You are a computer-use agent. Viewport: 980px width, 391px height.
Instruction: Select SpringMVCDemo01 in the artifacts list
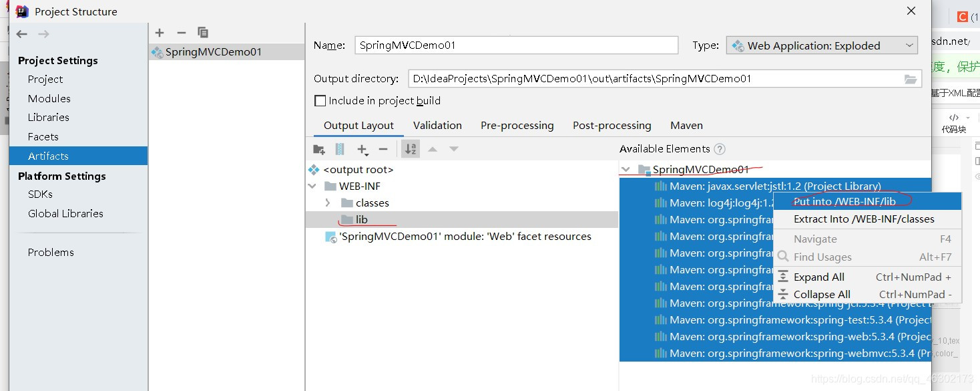pyautogui.click(x=226, y=51)
